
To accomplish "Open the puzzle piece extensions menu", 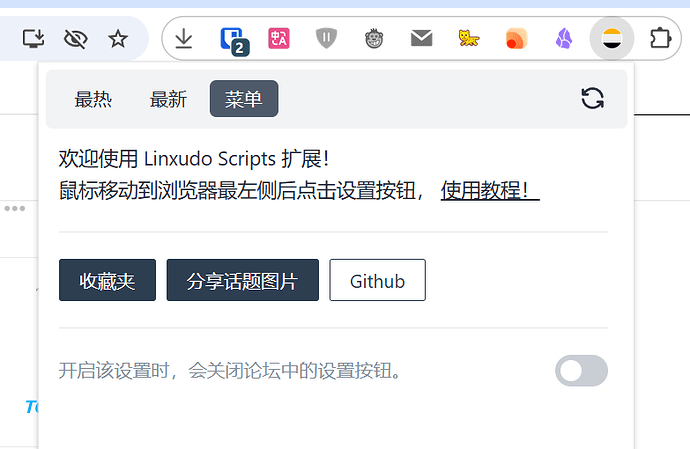I will (660, 38).
